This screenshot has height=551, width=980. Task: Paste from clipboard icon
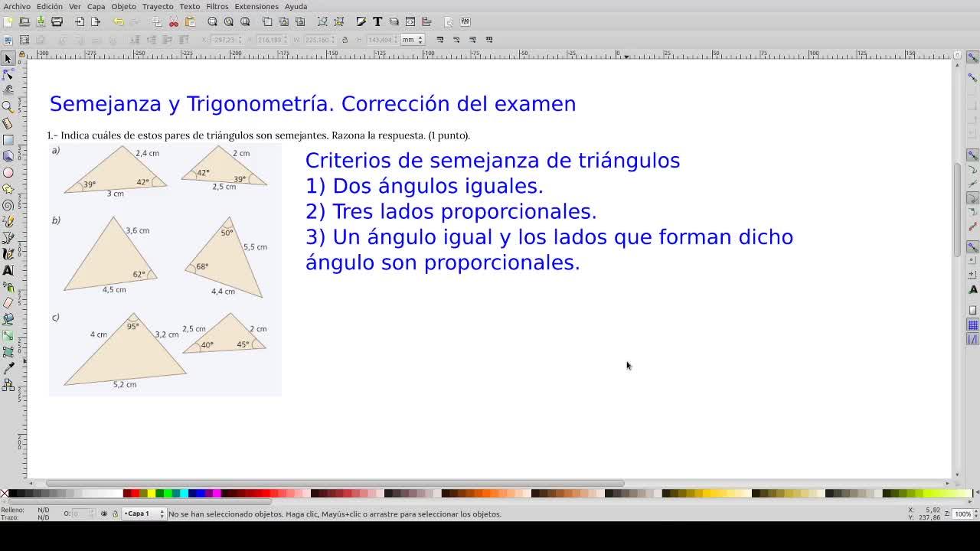pyautogui.click(x=191, y=21)
